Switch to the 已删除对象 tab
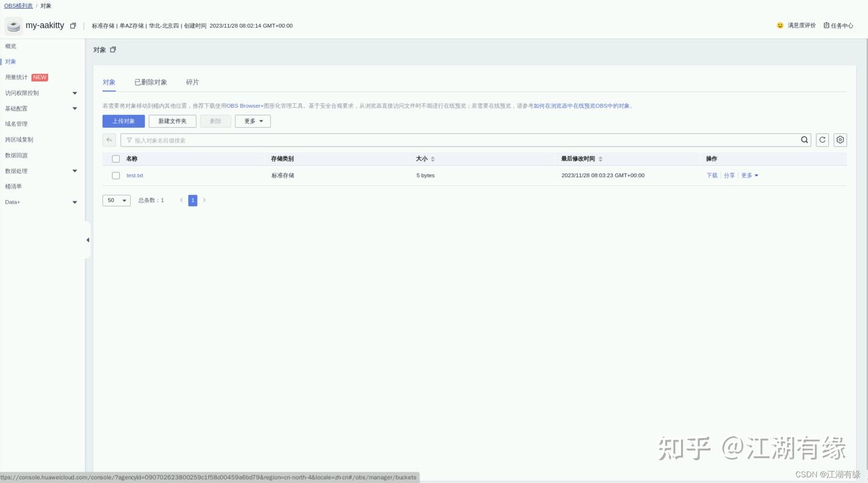The image size is (868, 483). coord(150,82)
